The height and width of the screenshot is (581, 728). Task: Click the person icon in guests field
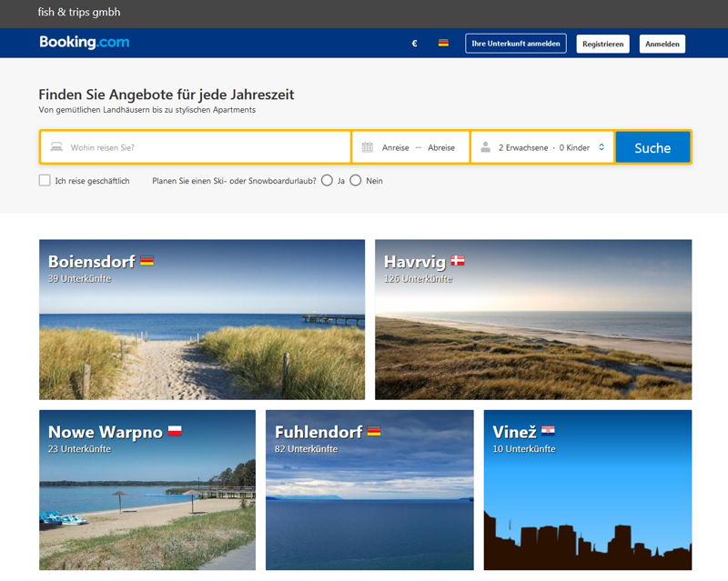(486, 147)
